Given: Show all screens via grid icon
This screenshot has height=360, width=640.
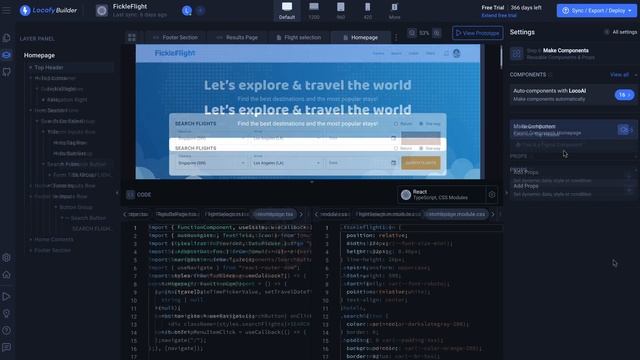Looking at the screenshot, I should 132,38.
